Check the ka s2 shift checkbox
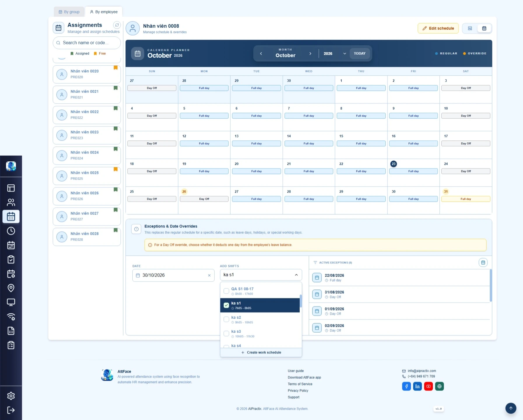 [x=226, y=320]
